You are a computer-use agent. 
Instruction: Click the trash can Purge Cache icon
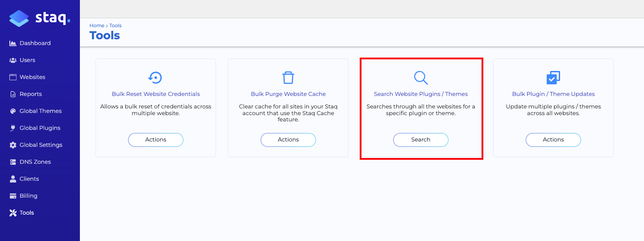pos(288,78)
